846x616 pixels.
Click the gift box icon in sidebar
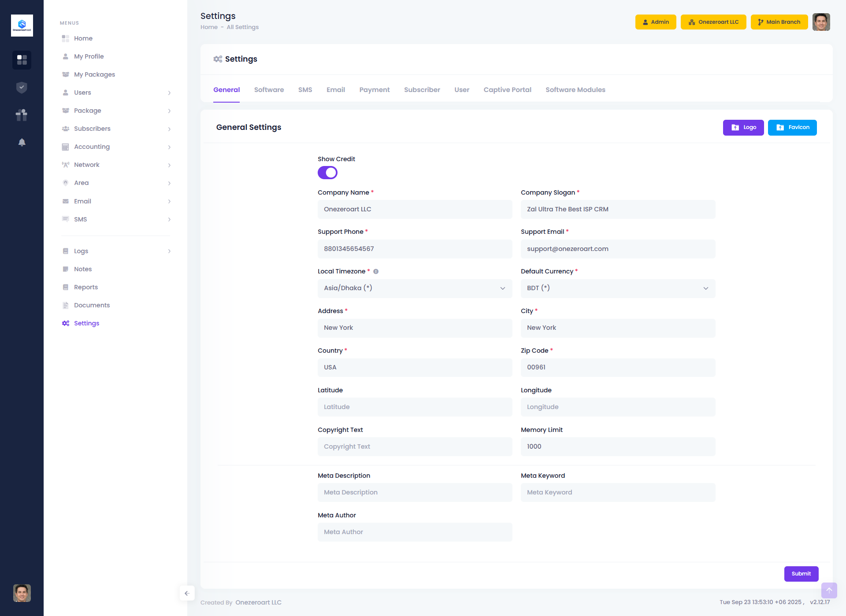point(22,115)
